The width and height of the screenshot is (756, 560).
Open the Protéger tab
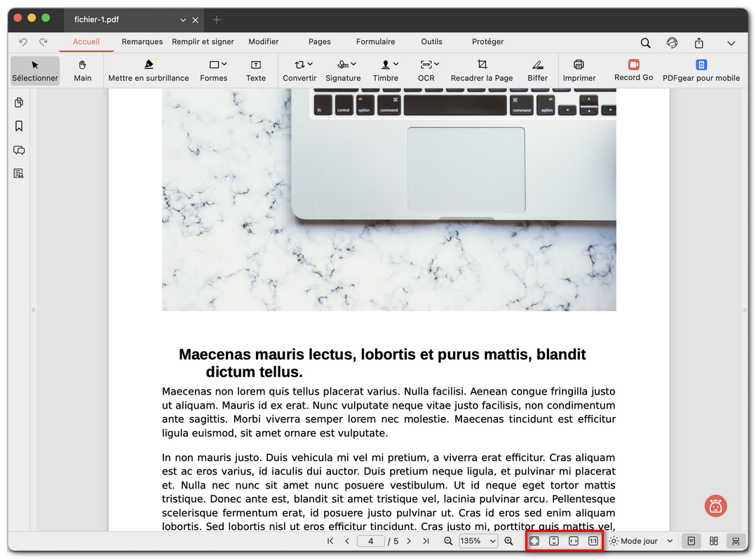pyautogui.click(x=487, y=42)
